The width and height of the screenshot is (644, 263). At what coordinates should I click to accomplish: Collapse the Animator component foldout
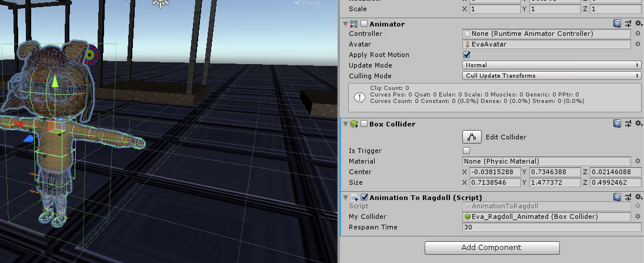345,24
